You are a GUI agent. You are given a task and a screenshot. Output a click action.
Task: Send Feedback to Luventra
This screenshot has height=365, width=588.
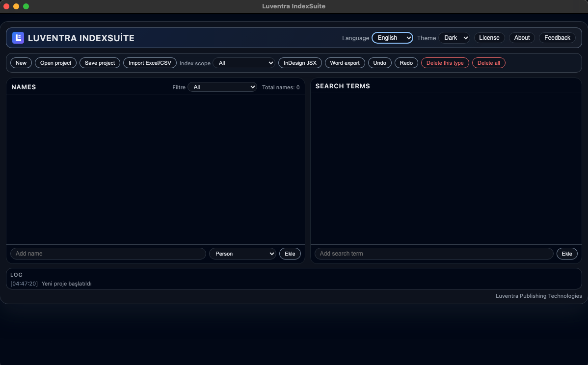557,37
